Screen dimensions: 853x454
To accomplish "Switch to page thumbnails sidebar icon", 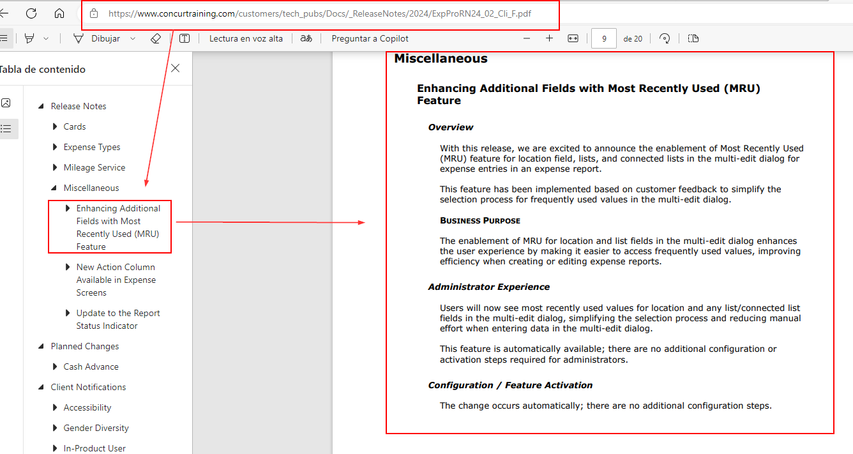I will [6, 103].
